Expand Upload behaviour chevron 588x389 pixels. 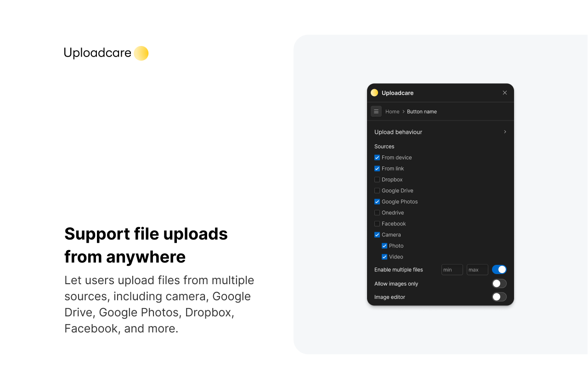(505, 132)
